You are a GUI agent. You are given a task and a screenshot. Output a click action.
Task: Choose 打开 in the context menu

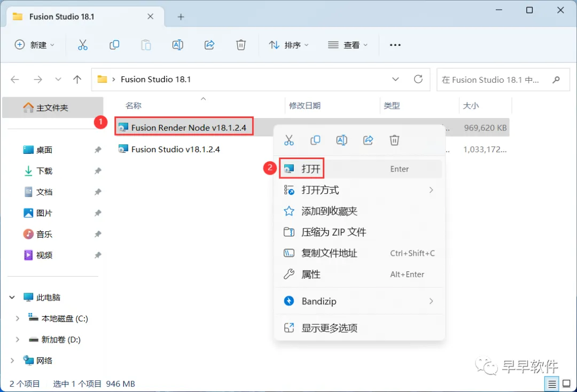click(x=360, y=169)
